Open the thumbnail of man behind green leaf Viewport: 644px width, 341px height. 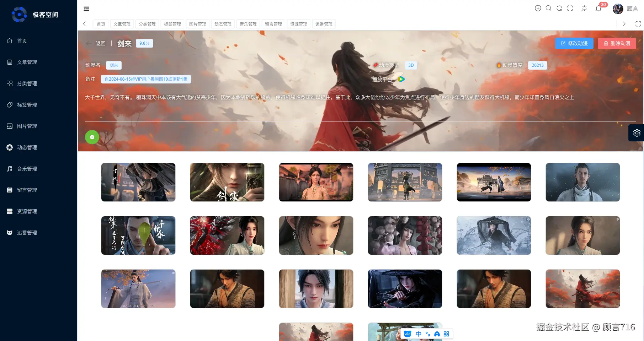[138, 236]
